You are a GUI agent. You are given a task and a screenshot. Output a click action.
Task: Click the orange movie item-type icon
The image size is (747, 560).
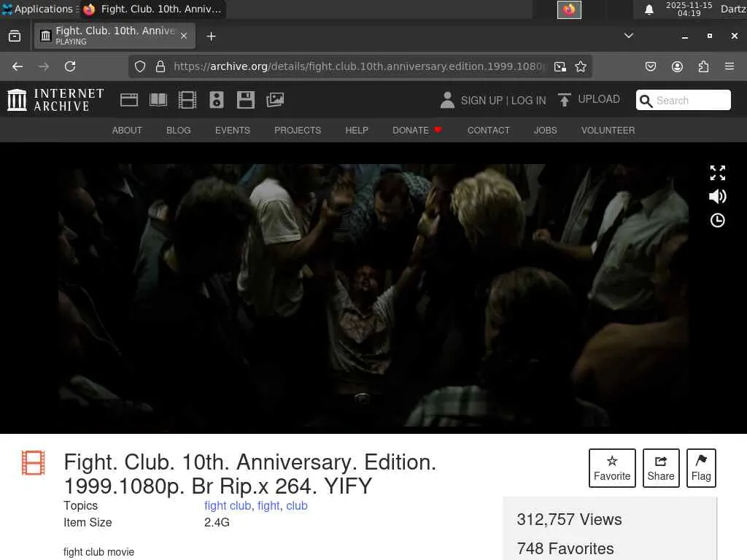tap(34, 463)
